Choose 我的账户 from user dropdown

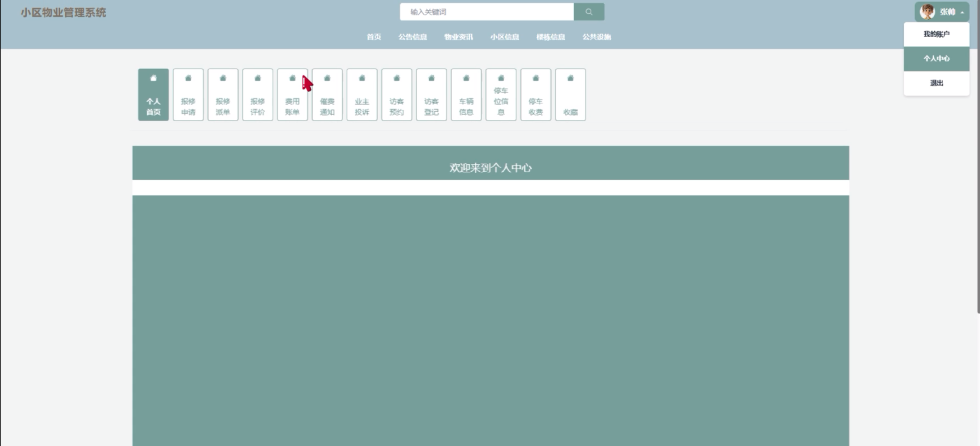[x=936, y=34]
